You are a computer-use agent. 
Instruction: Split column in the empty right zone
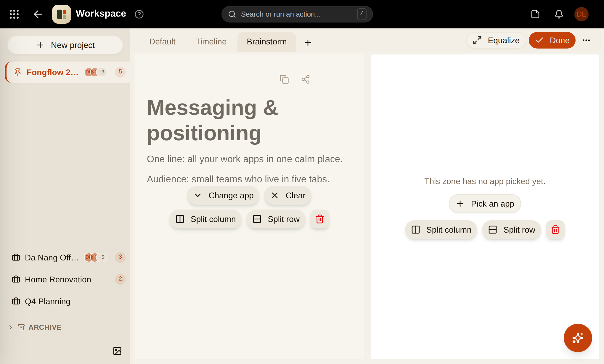coord(441,230)
